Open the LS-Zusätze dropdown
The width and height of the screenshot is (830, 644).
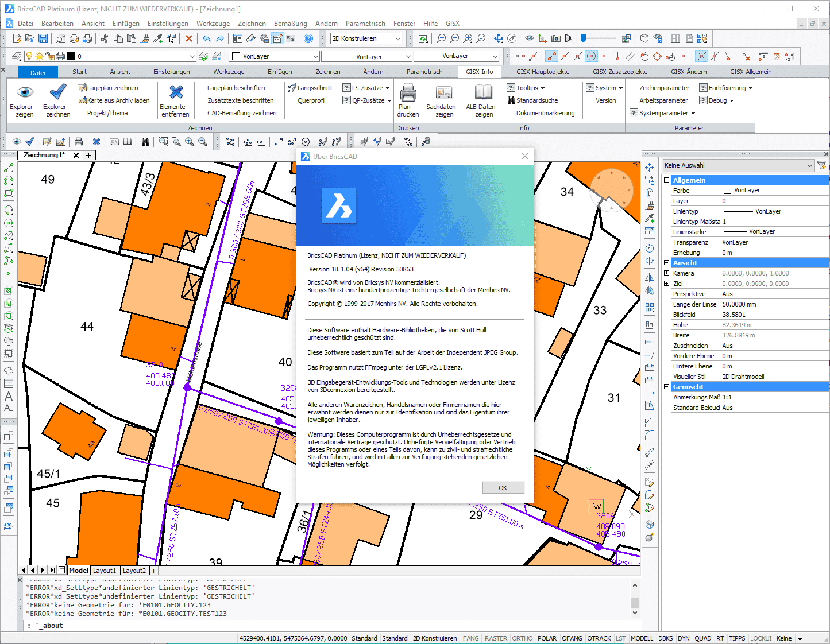[x=366, y=88]
